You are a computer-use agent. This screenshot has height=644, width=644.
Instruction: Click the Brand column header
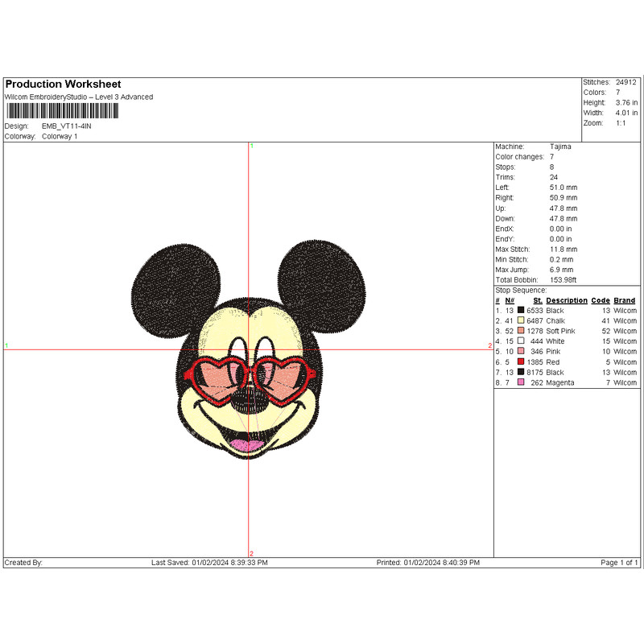tap(625, 300)
